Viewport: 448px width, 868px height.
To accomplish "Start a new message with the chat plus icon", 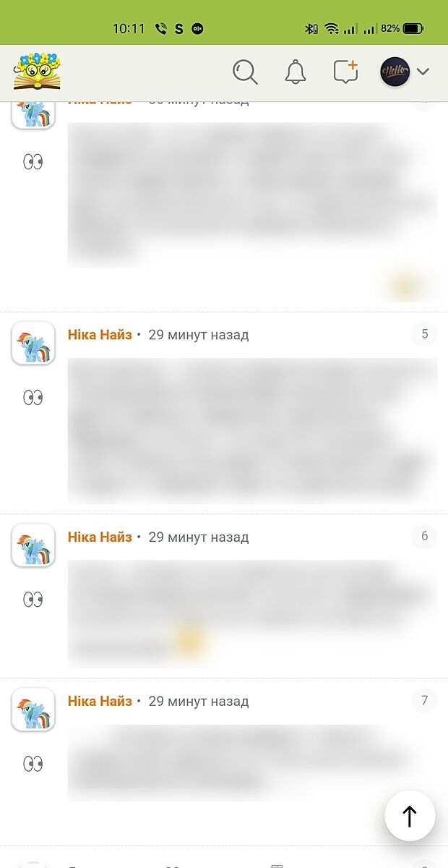I will point(345,72).
